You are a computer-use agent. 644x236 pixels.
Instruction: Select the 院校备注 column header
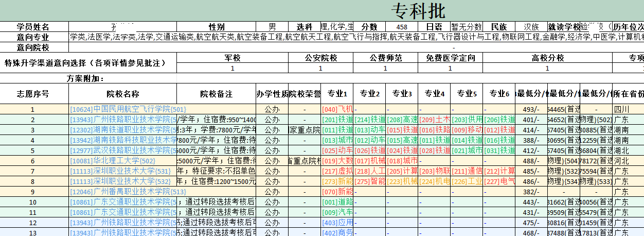[216, 94]
